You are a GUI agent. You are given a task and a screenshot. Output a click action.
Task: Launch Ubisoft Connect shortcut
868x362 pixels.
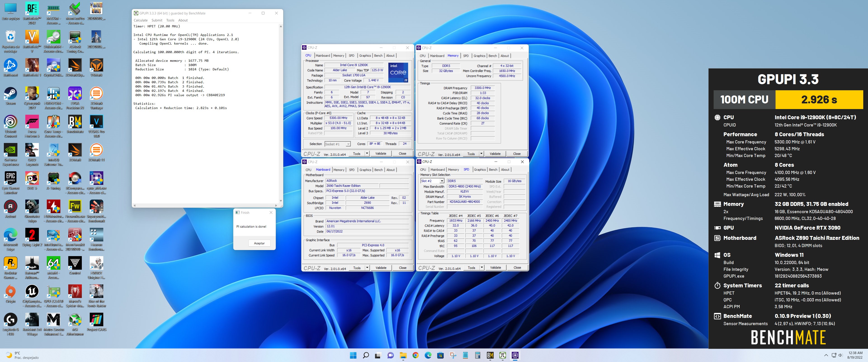pyautogui.click(x=10, y=126)
